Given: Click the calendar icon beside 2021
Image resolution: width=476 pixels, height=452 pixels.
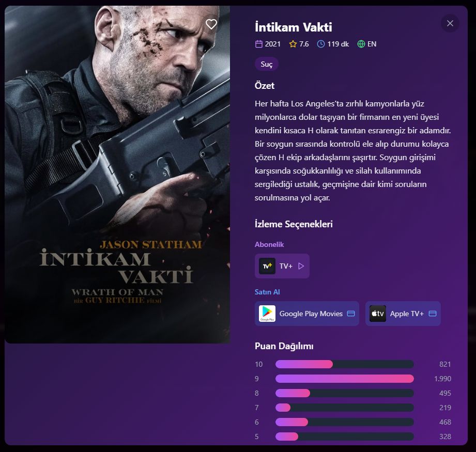Looking at the screenshot, I should tap(258, 44).
